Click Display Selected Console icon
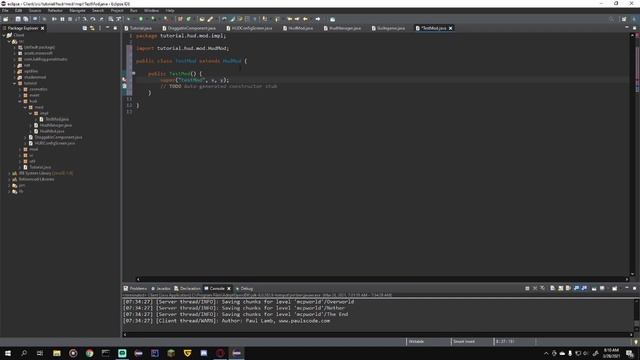The width and height of the screenshot is (640, 360). click(x=602, y=288)
